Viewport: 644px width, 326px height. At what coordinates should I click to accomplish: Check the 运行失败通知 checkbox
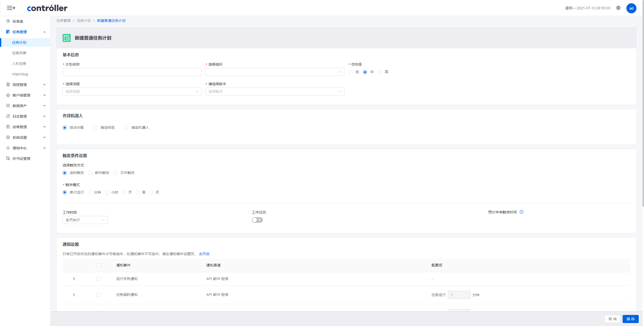coord(99,279)
